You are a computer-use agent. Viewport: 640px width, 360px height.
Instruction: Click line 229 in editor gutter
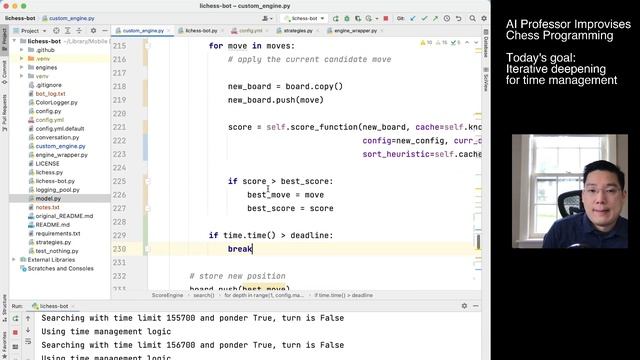click(x=120, y=236)
